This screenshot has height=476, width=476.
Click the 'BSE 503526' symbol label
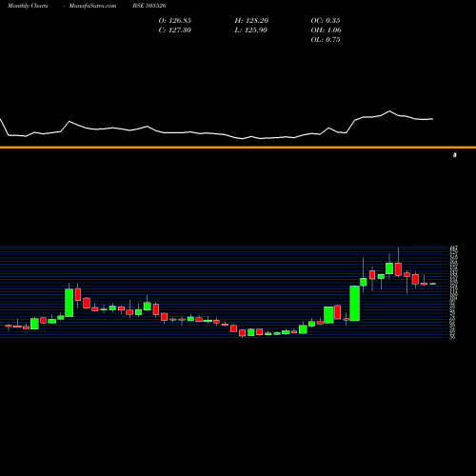149,6
